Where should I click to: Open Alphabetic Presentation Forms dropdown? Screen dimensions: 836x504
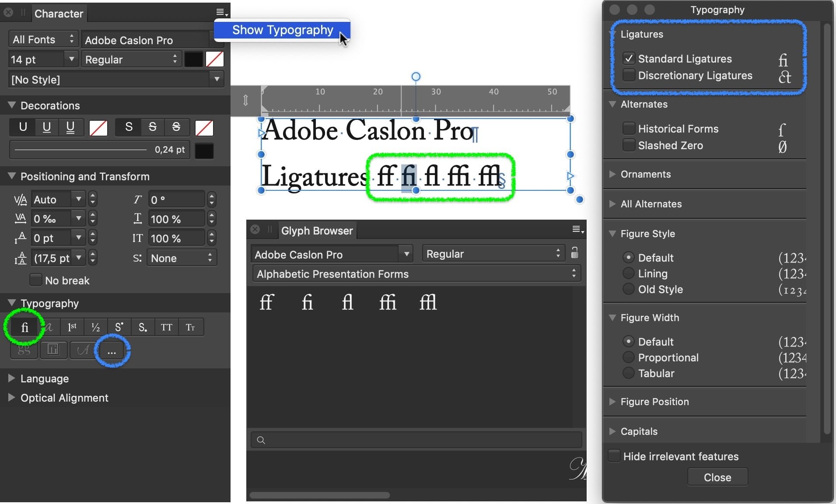point(416,274)
